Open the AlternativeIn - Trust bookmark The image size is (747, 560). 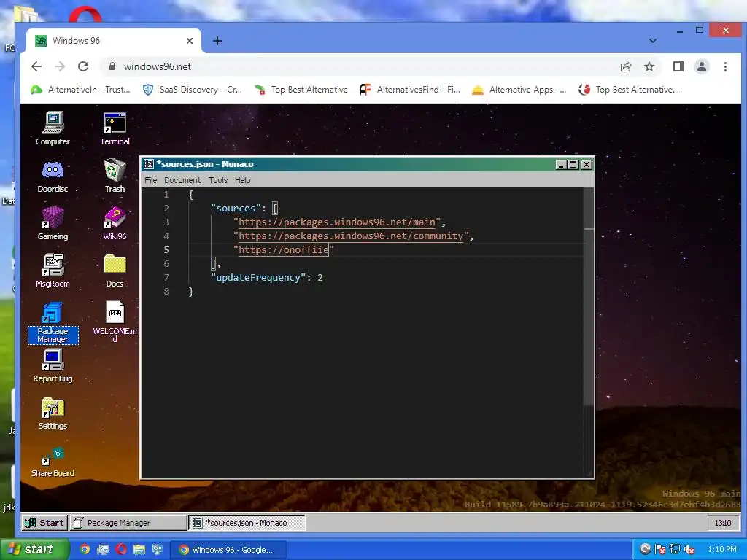(x=80, y=90)
